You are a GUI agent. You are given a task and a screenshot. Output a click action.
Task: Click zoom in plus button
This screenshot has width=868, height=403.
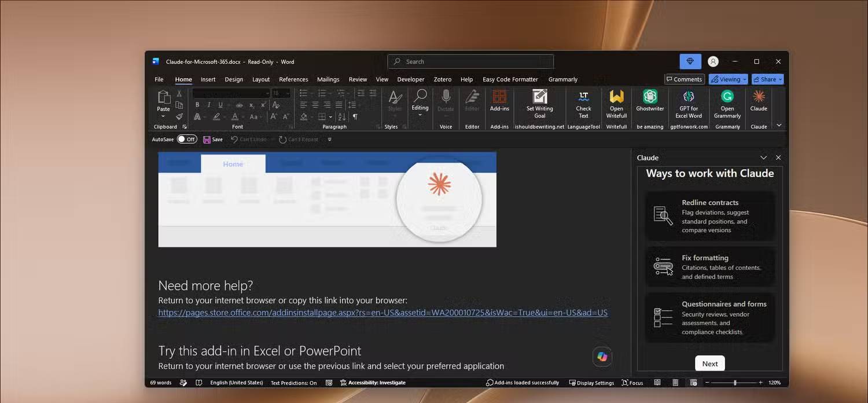(762, 383)
